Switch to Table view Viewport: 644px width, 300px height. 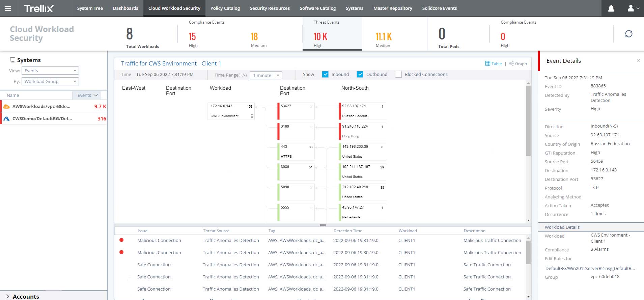point(493,63)
